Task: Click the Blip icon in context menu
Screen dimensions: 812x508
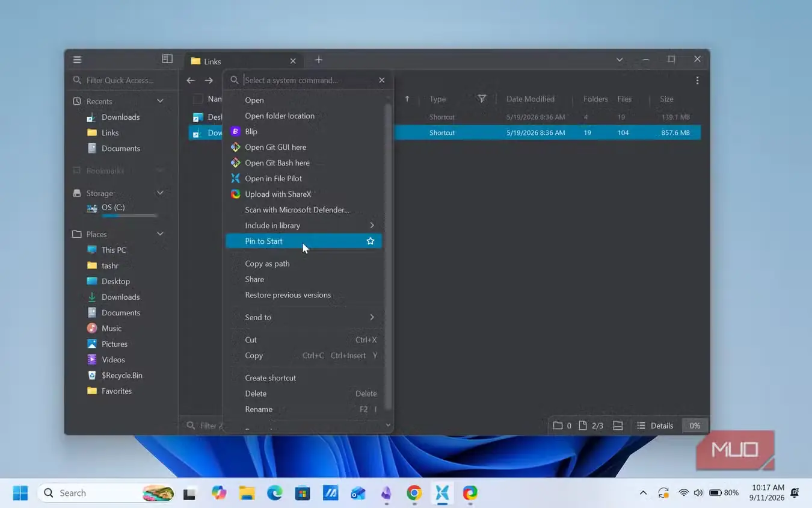Action: pos(236,131)
